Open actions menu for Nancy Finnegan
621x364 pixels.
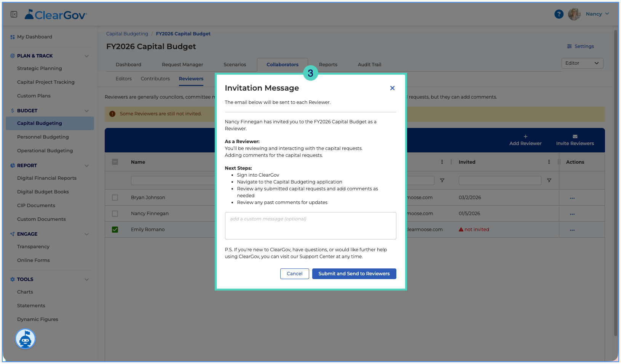572,214
